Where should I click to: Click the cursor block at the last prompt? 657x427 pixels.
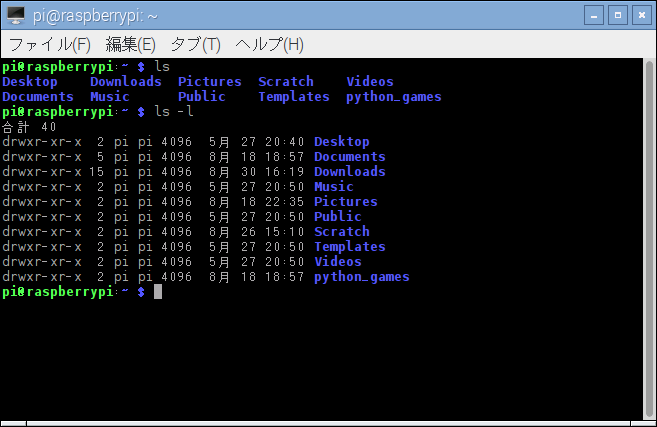[158, 292]
